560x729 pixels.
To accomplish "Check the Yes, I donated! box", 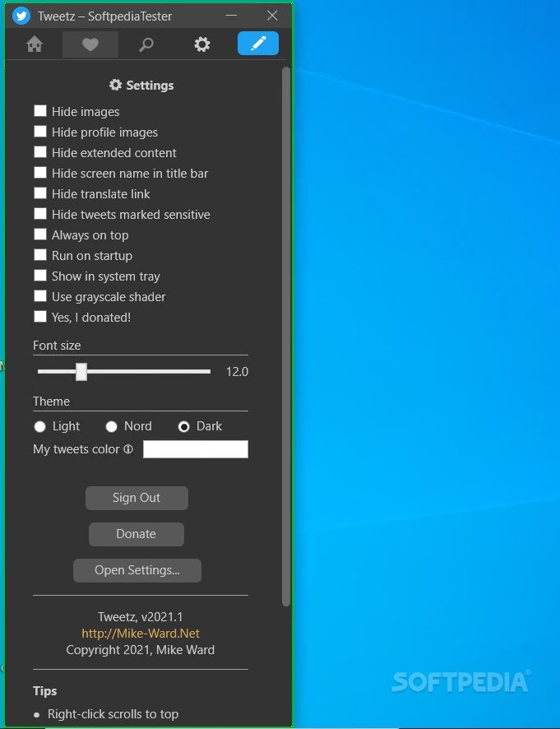I will click(x=40, y=317).
